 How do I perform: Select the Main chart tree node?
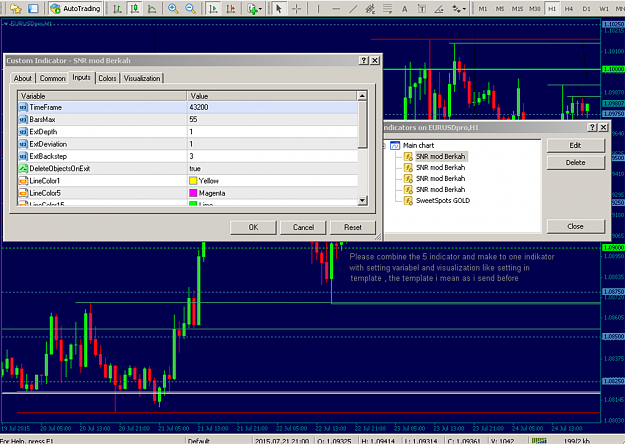tap(418, 145)
